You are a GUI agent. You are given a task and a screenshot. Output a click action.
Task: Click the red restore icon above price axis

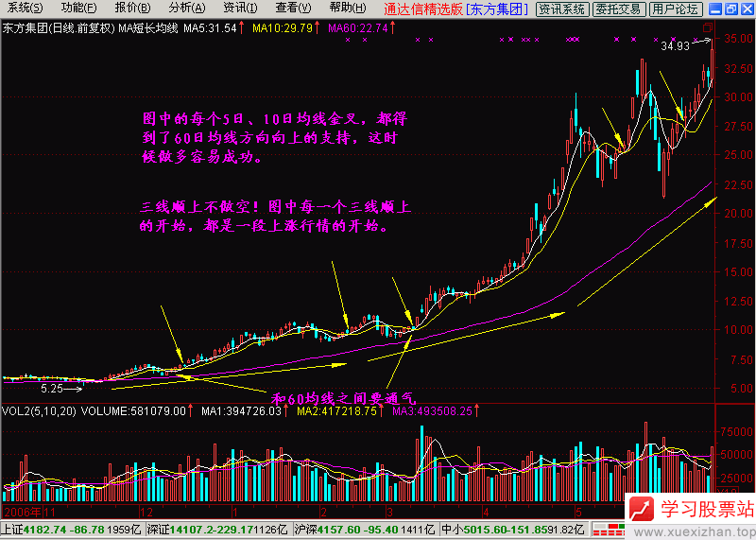(x=707, y=27)
